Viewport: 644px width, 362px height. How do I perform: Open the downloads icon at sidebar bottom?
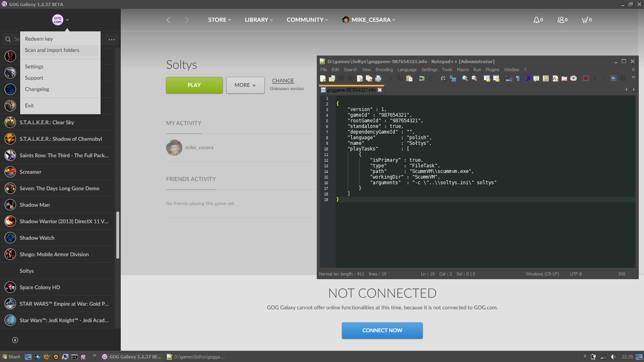pos(15,340)
